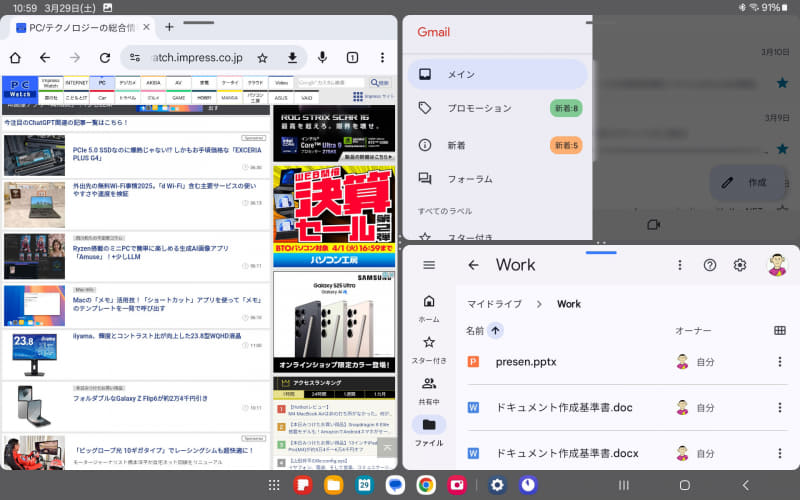Open My Files from the taskbar

[334, 485]
